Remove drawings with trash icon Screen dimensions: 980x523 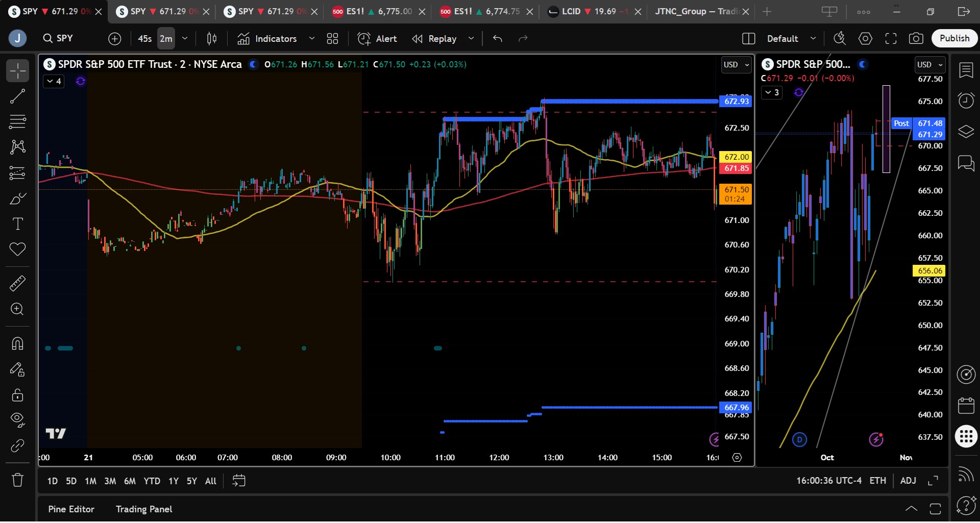(x=17, y=480)
